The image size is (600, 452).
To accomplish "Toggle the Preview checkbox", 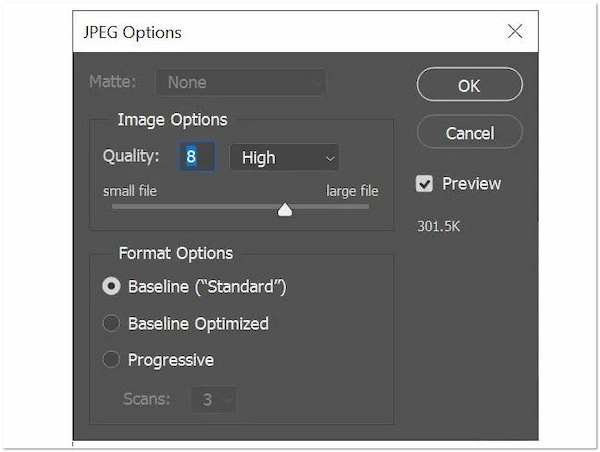I will coord(425,184).
